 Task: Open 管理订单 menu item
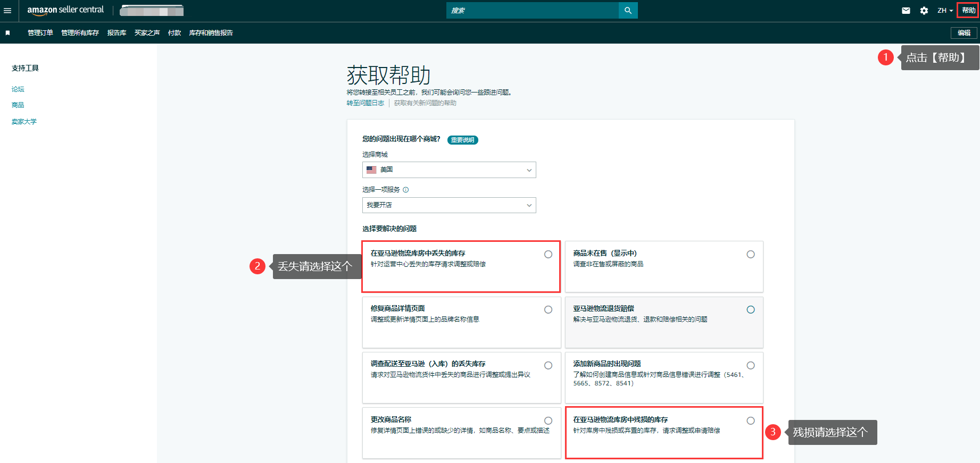[40, 33]
